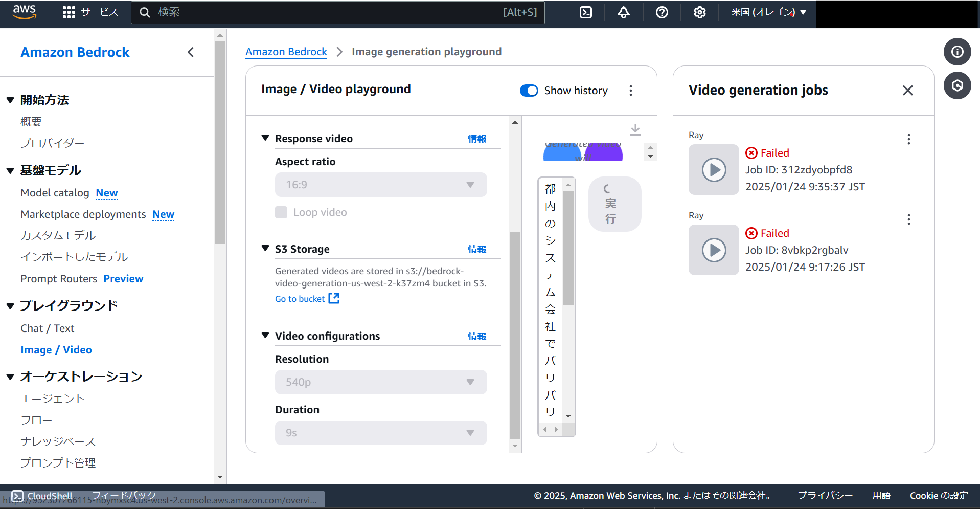Open フロー in the sidebar
980x509 pixels.
tap(36, 420)
